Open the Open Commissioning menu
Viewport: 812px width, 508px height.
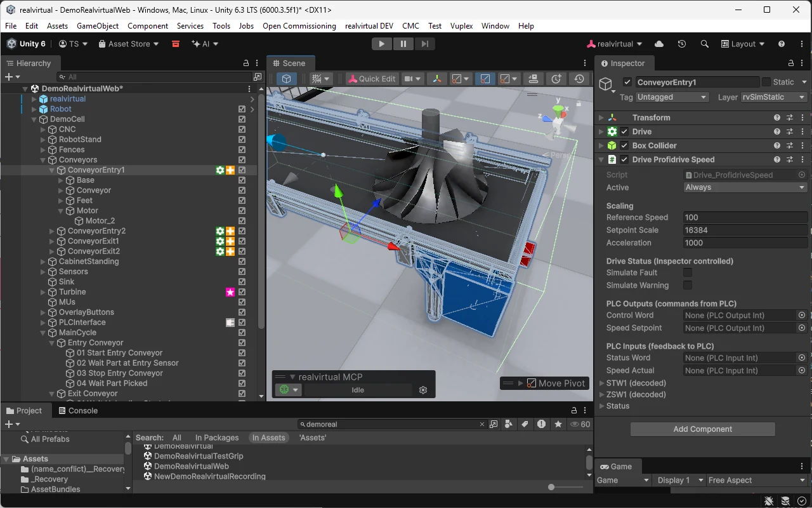(x=299, y=26)
